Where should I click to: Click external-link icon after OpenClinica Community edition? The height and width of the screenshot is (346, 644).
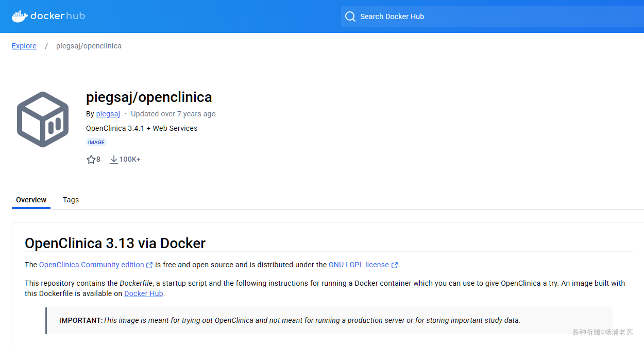coord(149,265)
